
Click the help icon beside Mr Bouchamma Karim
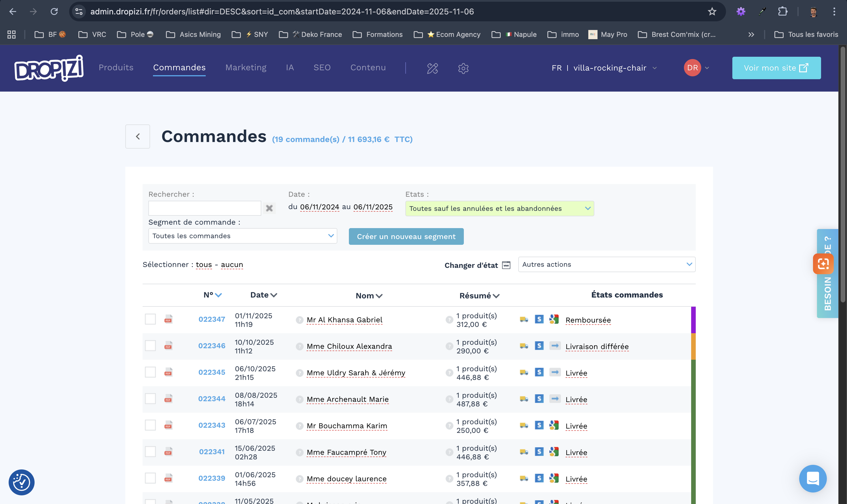point(299,426)
